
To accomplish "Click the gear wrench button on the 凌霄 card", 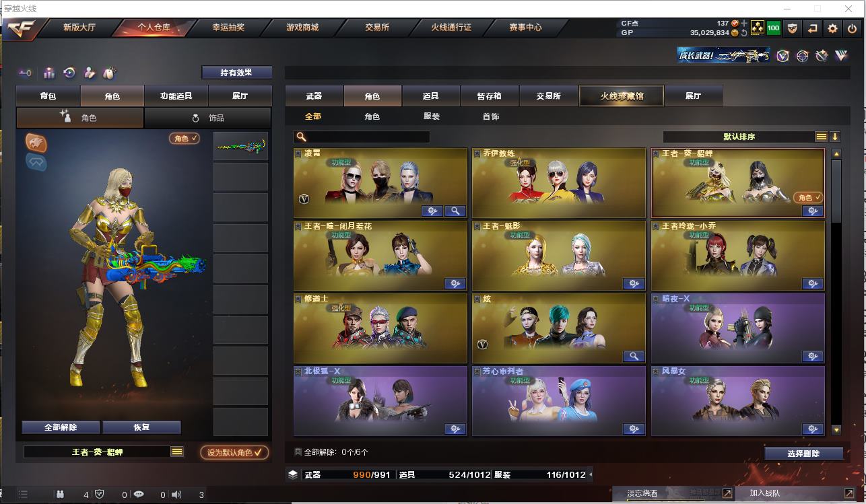I will [x=432, y=211].
